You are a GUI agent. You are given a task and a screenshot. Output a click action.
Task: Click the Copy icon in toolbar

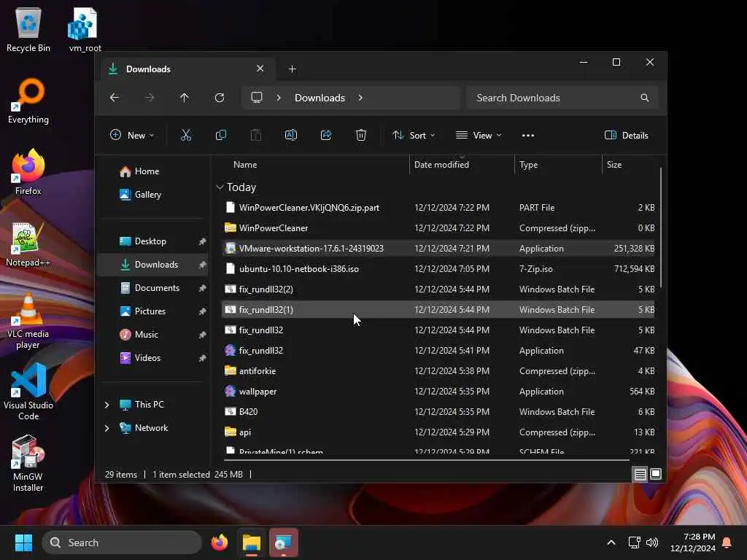[220, 135]
